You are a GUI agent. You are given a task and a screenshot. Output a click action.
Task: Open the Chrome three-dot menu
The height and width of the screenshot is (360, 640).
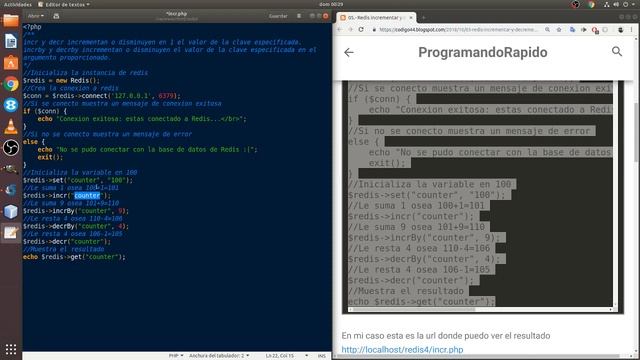632,29
